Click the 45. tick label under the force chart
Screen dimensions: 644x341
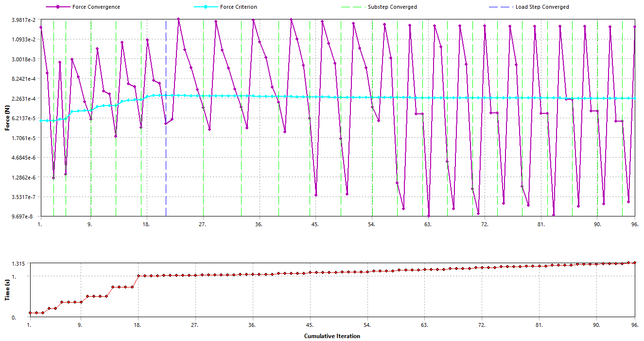click(315, 224)
